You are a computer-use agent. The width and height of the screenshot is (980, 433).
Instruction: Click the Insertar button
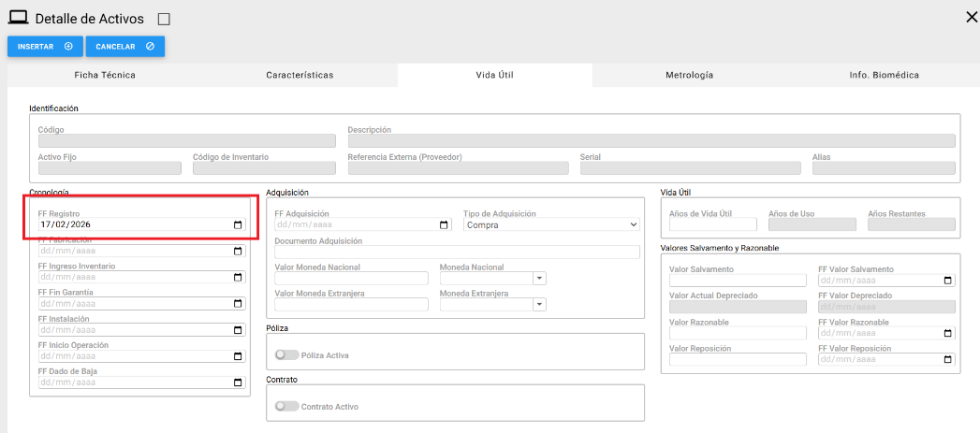click(x=45, y=46)
